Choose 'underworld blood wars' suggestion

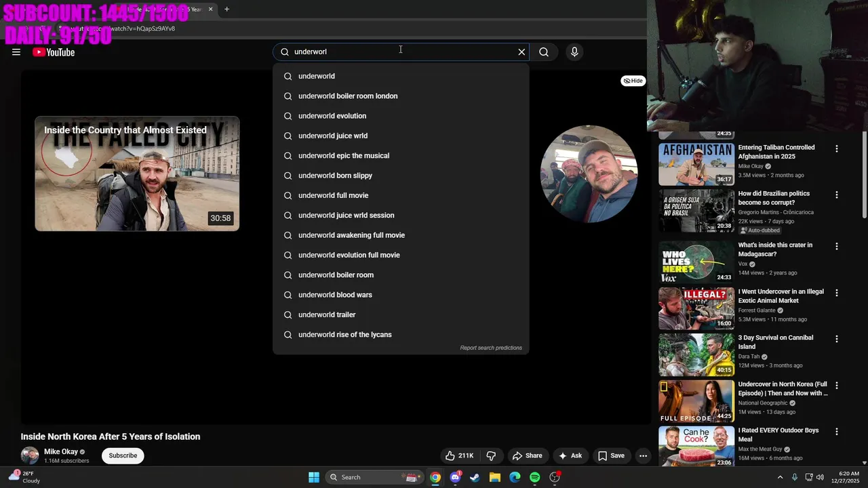point(401,295)
